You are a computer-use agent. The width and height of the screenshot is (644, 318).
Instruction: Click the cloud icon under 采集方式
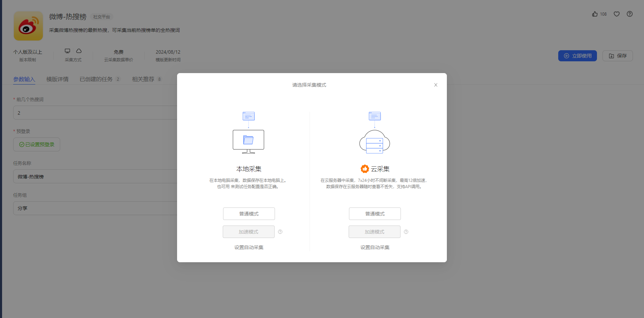point(79,51)
